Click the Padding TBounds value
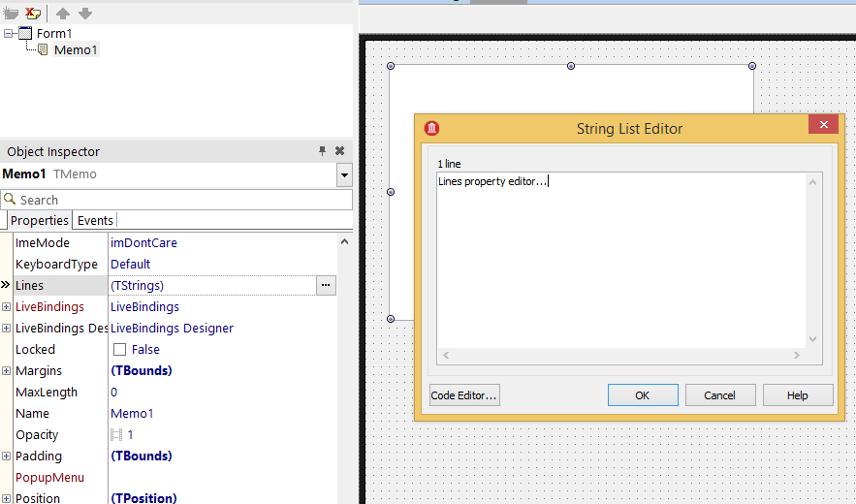This screenshot has width=856, height=504. [142, 456]
